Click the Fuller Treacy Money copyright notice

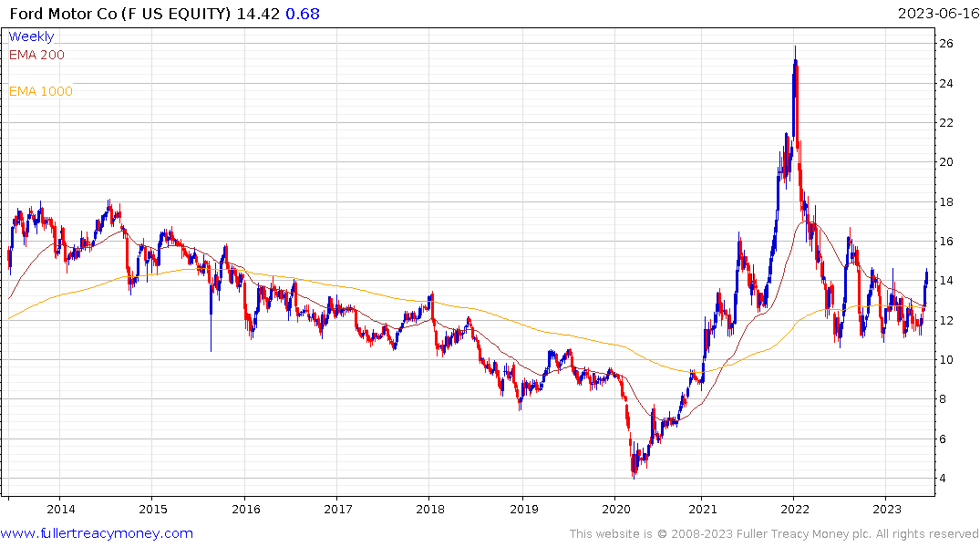pyautogui.click(x=774, y=534)
